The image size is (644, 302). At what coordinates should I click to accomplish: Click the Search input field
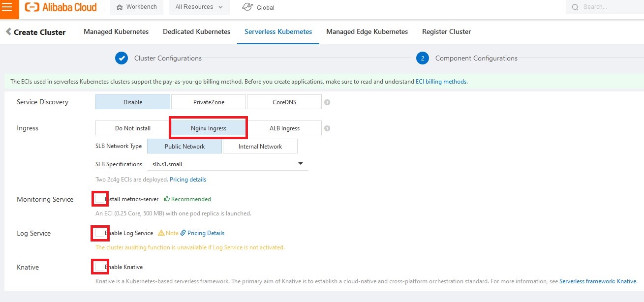point(610,7)
